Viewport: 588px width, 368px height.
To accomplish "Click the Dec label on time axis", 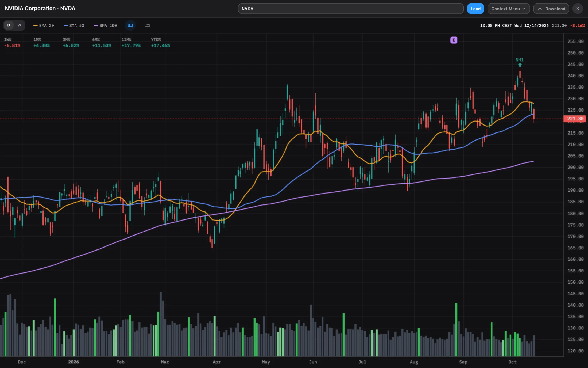I will point(22,362).
